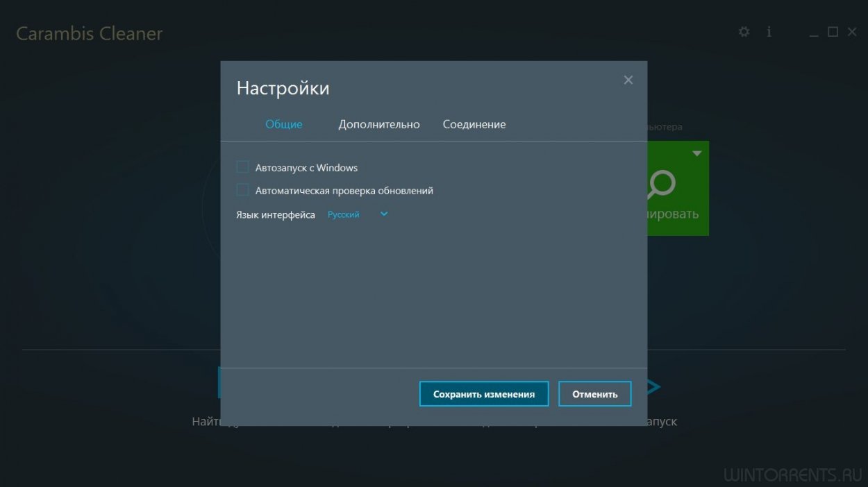
Task: Click the Отменить button
Action: [594, 394]
